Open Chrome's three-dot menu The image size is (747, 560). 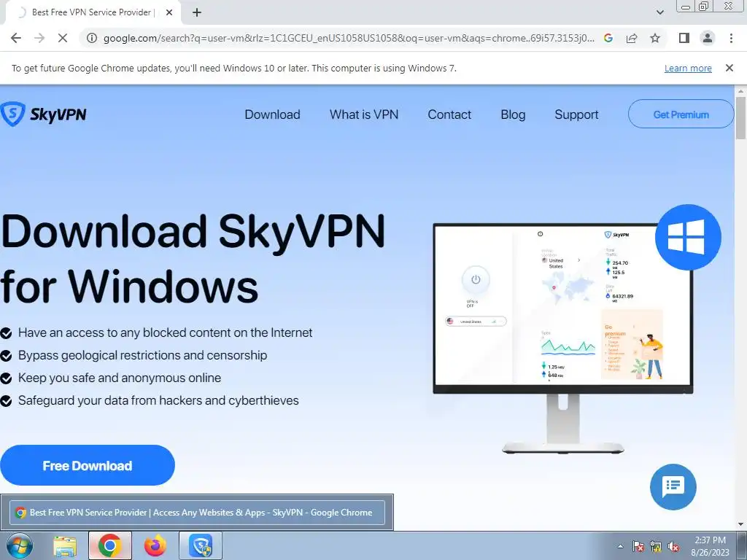pyautogui.click(x=731, y=38)
